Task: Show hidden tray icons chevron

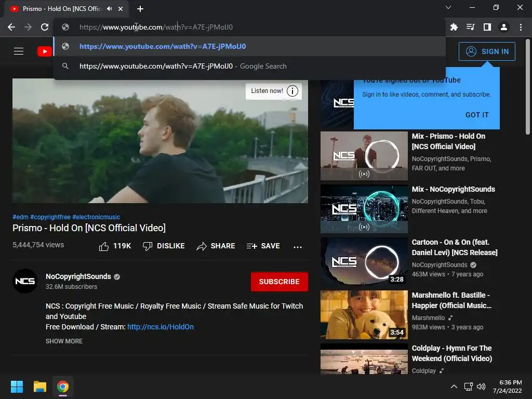Action: [454, 387]
